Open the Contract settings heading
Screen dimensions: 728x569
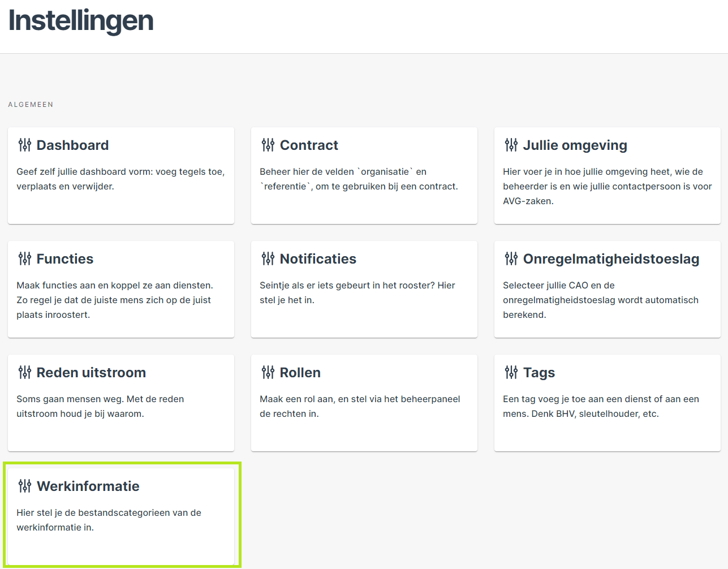309,145
